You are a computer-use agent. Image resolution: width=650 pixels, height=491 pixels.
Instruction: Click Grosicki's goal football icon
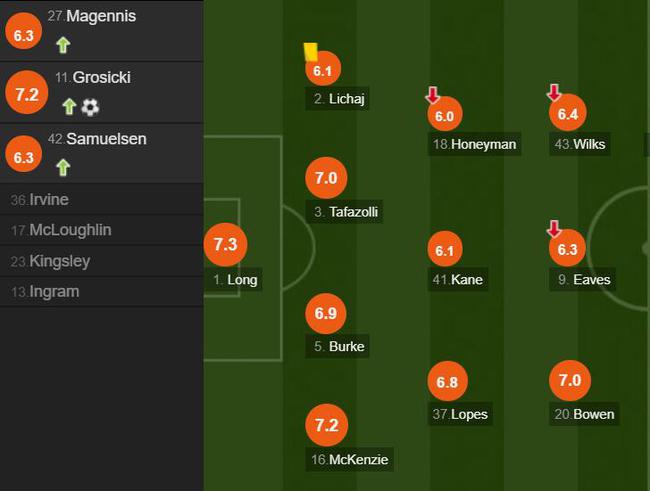(x=90, y=107)
